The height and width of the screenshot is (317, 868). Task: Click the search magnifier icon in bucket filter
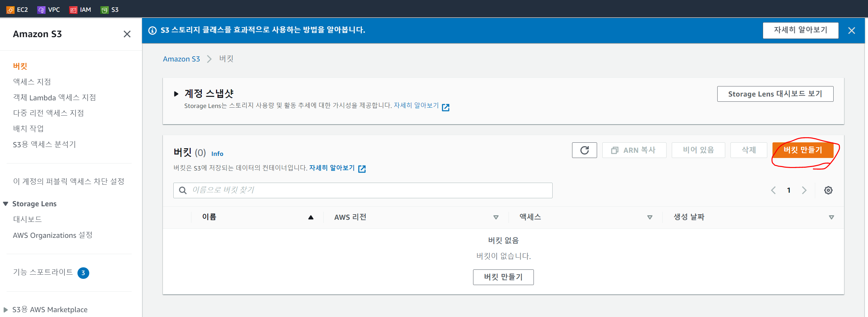click(183, 190)
